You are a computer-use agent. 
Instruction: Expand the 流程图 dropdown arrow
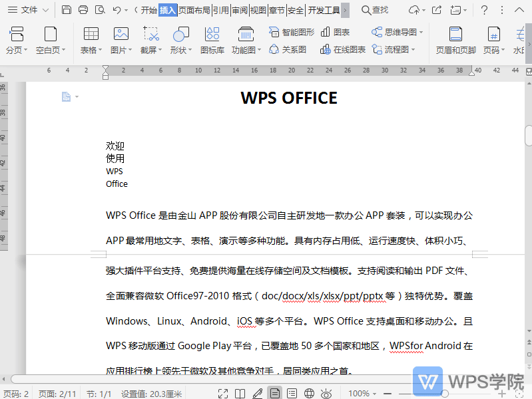click(413, 49)
